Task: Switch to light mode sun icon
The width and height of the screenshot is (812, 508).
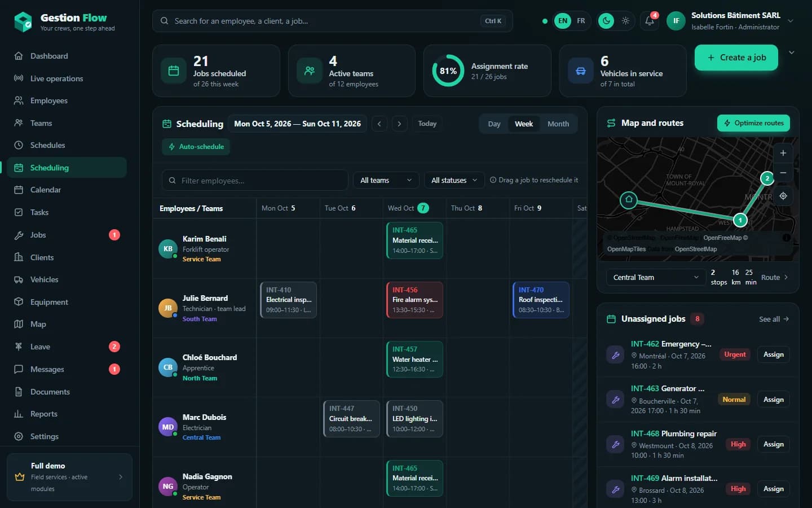Action: click(625, 21)
